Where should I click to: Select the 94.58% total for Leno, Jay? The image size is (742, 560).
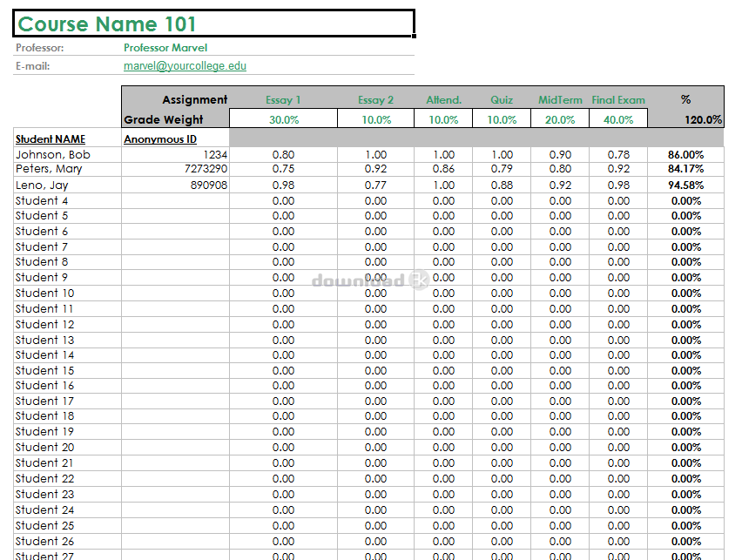coord(685,186)
